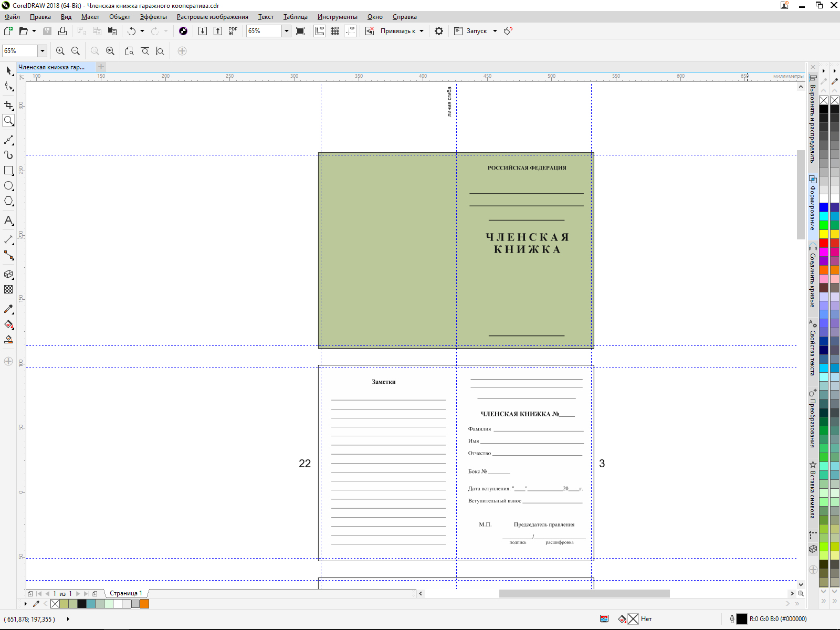
Task: Toggle Show Grid button
Action: click(335, 31)
